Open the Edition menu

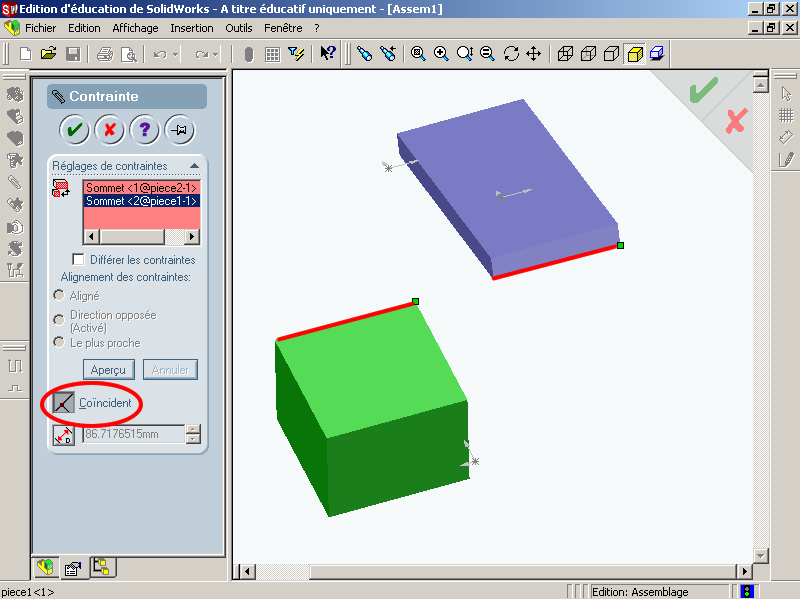84,28
